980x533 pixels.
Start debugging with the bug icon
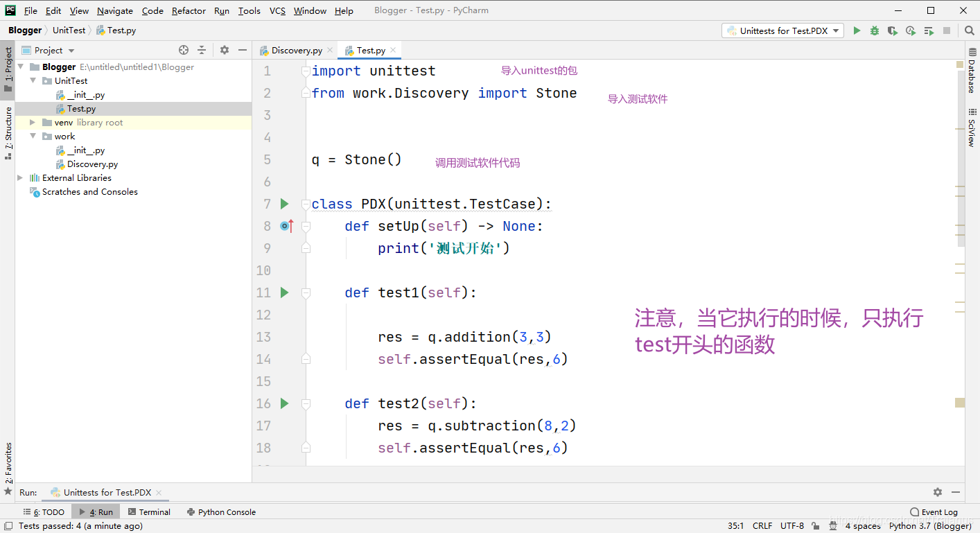click(875, 30)
